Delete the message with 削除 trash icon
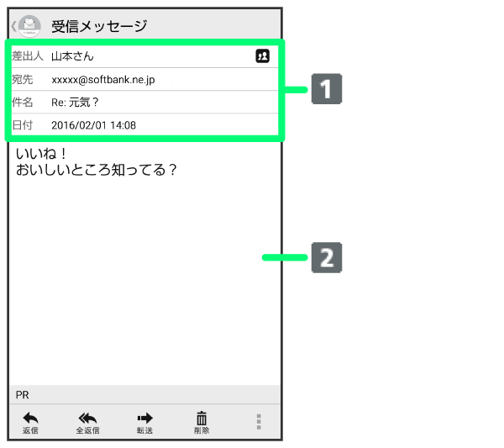Viewport: 504px width, 448px height. click(x=202, y=422)
